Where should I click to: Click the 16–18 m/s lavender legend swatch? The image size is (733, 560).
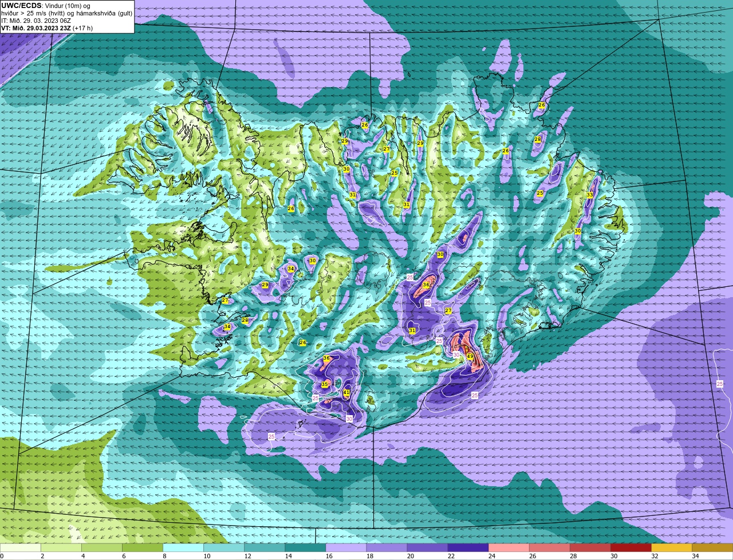click(x=346, y=548)
